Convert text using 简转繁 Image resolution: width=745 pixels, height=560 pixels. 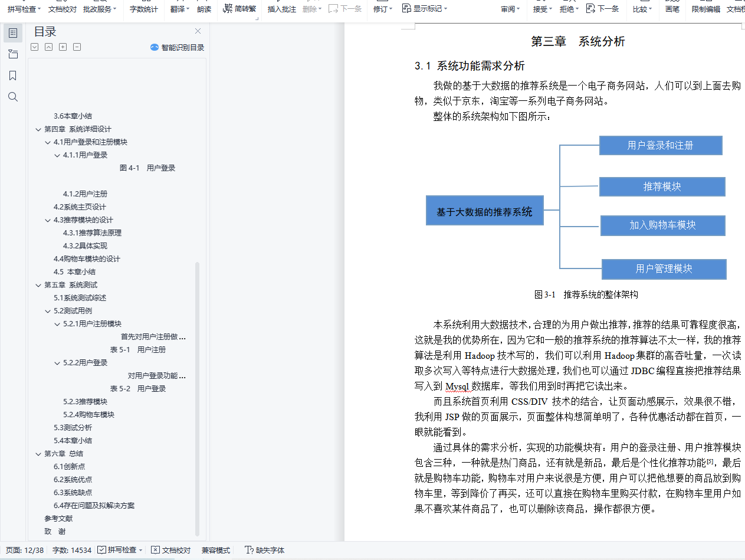pyautogui.click(x=245, y=9)
